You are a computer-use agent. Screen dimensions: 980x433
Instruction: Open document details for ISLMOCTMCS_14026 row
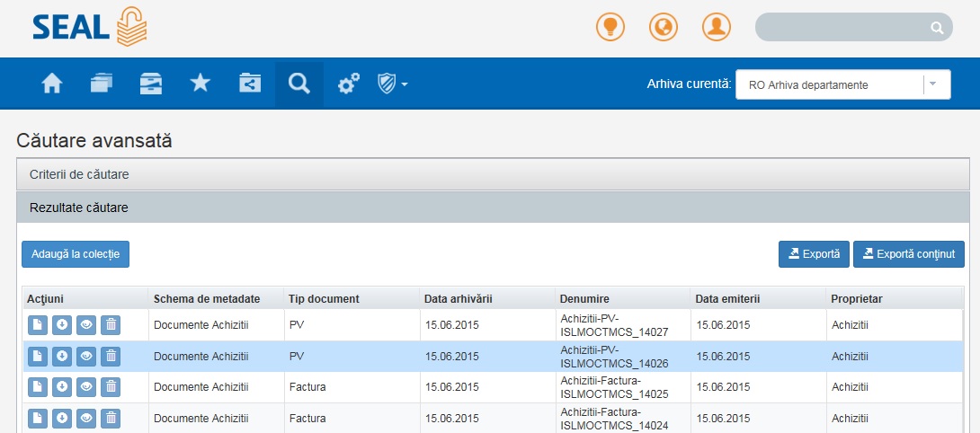38,356
